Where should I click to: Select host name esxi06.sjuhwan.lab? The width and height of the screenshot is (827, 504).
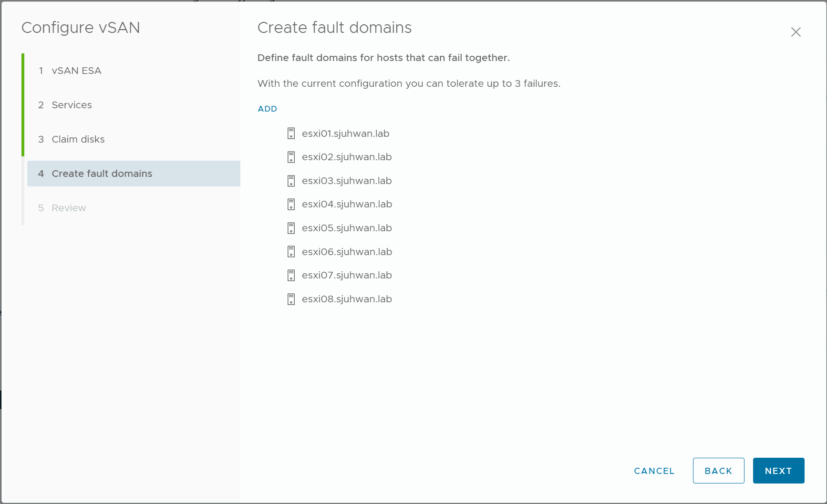[347, 252]
